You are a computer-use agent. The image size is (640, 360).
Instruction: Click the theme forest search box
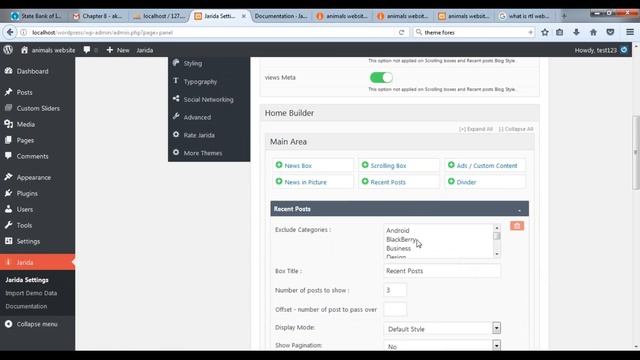click(473, 32)
